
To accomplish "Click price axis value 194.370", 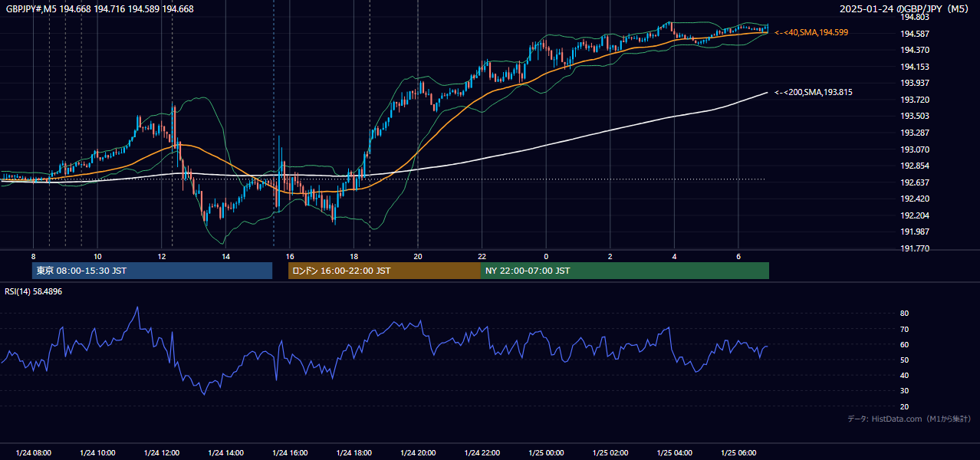I will click(x=913, y=50).
